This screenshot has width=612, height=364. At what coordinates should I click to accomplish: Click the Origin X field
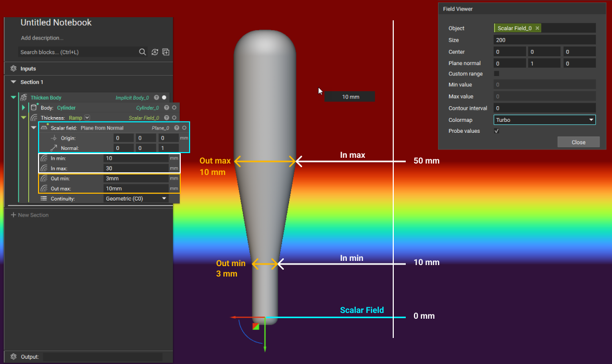[x=123, y=137]
